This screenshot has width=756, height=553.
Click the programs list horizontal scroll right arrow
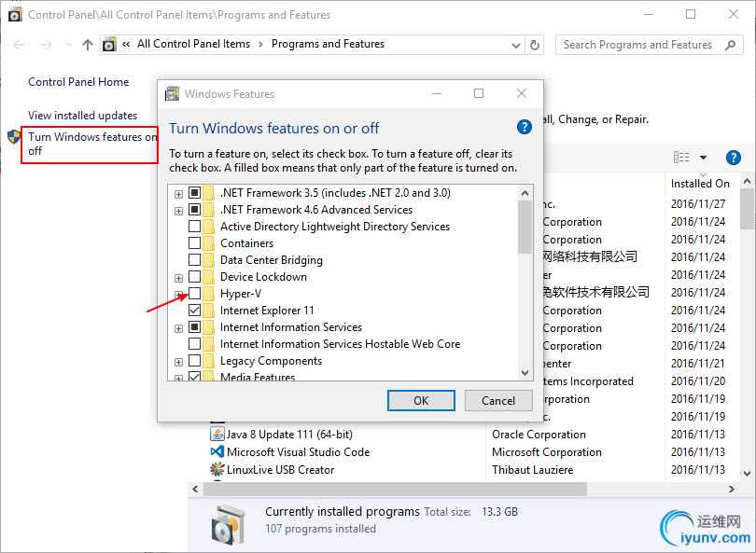pyautogui.click(x=732, y=489)
